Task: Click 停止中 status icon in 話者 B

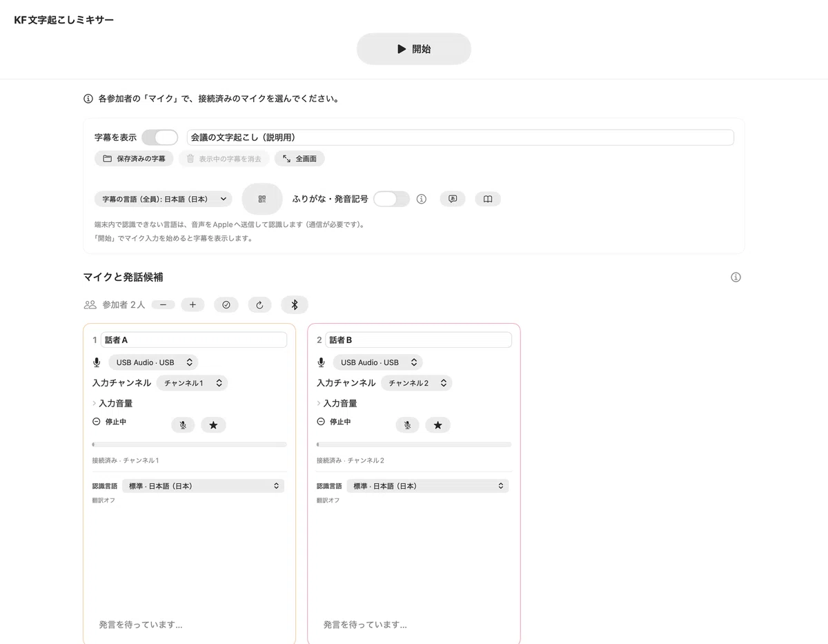Action: click(321, 422)
